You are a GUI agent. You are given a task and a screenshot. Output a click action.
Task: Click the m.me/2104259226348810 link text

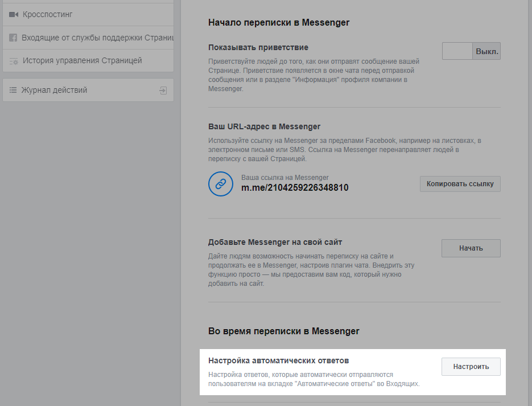tap(295, 188)
